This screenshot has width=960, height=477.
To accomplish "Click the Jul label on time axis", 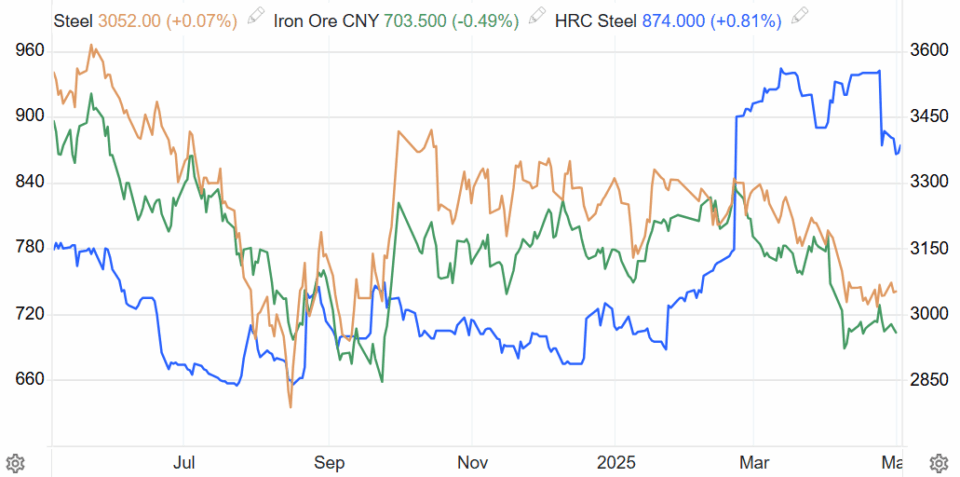I will coord(183,461).
